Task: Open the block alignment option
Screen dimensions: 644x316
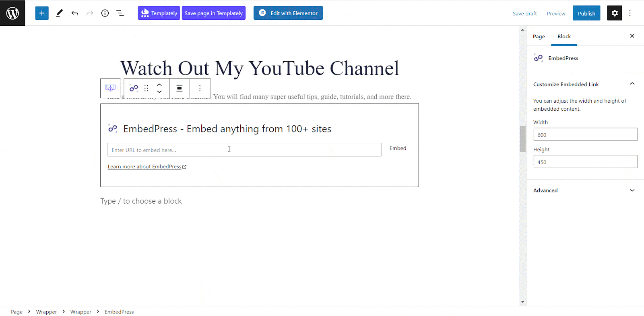Action: (x=180, y=88)
